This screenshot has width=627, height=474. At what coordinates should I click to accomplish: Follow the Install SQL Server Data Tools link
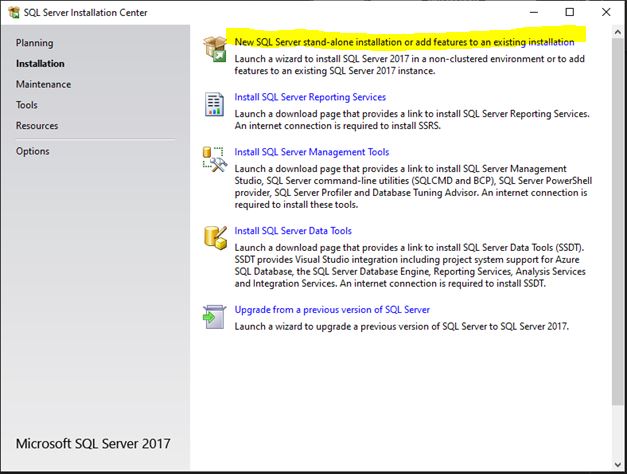[x=293, y=231]
